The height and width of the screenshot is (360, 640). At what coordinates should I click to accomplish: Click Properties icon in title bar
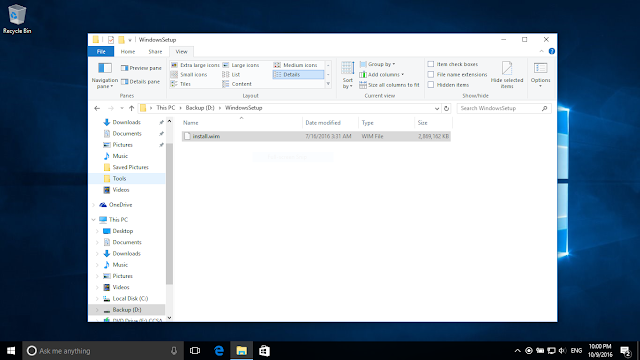pyautogui.click(x=111, y=40)
